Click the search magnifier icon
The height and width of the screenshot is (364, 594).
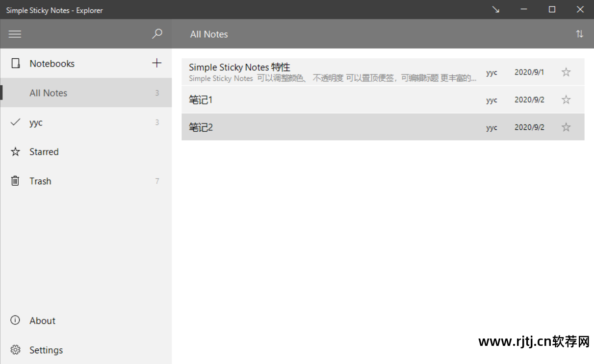click(157, 34)
